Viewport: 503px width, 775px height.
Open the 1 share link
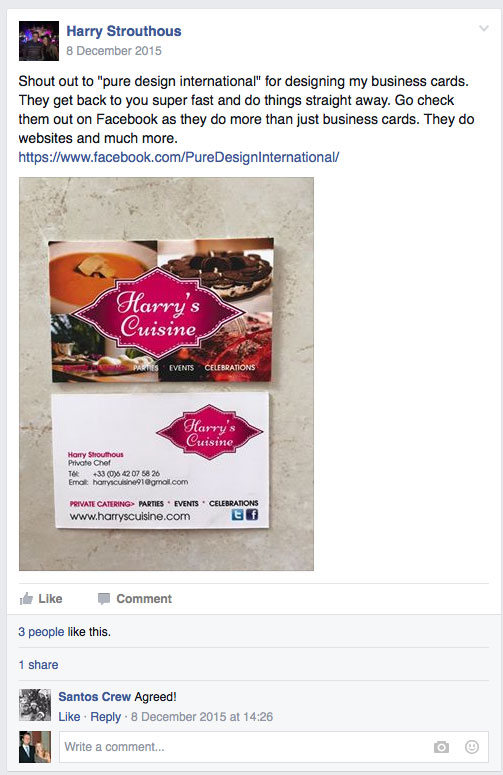(39, 665)
